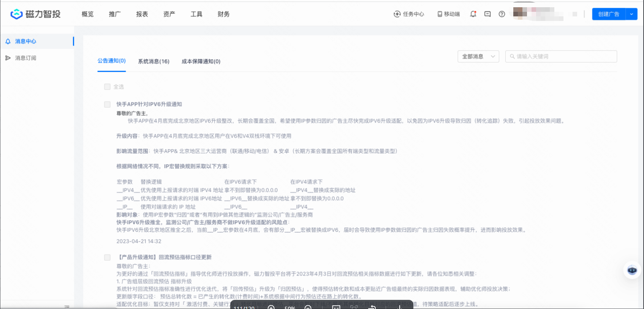Open the 概览 menu
Viewport: 644px width, 309px height.
pyautogui.click(x=87, y=14)
